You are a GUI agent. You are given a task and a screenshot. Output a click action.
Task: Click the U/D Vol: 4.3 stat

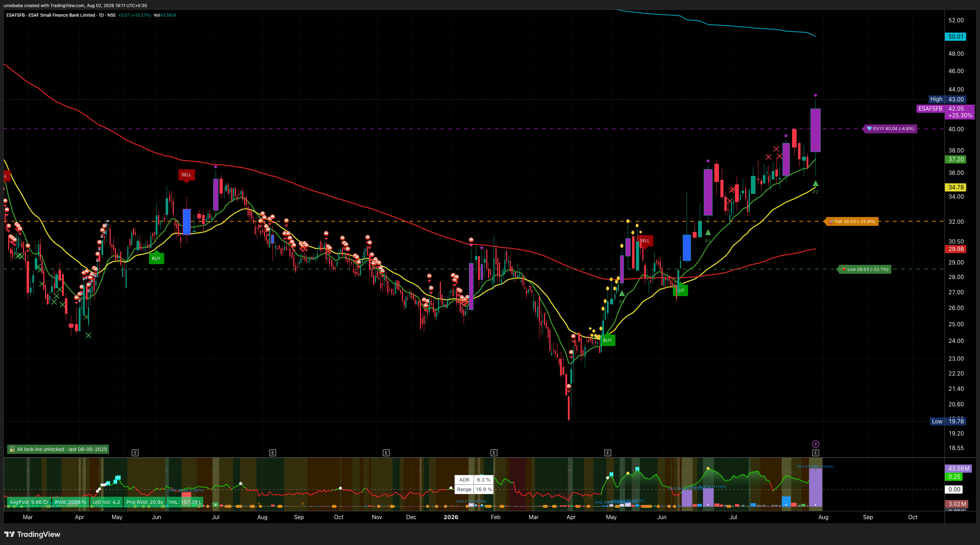(x=106, y=502)
